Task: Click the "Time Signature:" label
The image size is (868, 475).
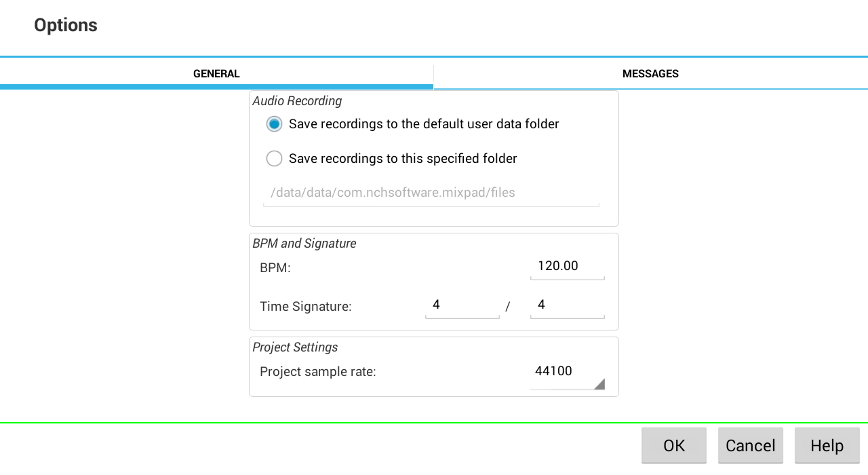Action: point(305,307)
